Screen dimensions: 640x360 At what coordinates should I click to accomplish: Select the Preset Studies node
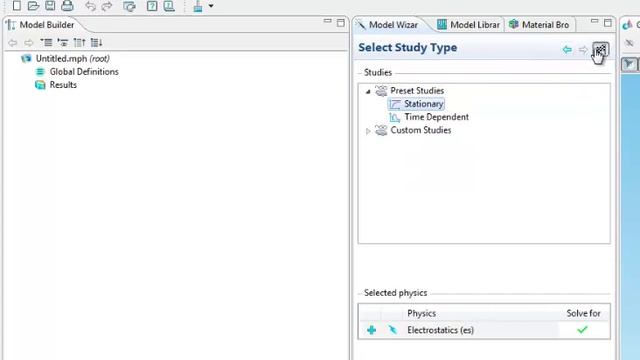coord(417,91)
